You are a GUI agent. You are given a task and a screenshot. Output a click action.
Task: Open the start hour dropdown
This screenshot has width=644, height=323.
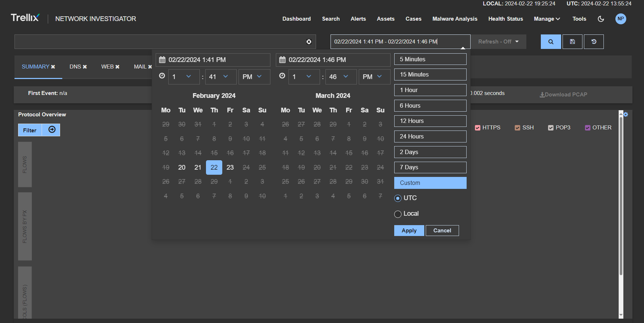pos(184,77)
